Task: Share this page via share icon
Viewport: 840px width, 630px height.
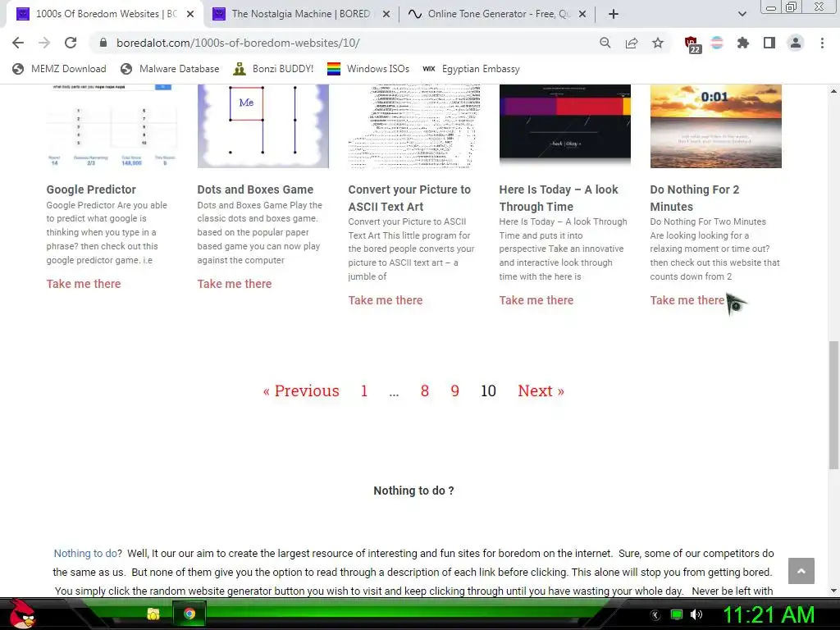Action: (632, 43)
